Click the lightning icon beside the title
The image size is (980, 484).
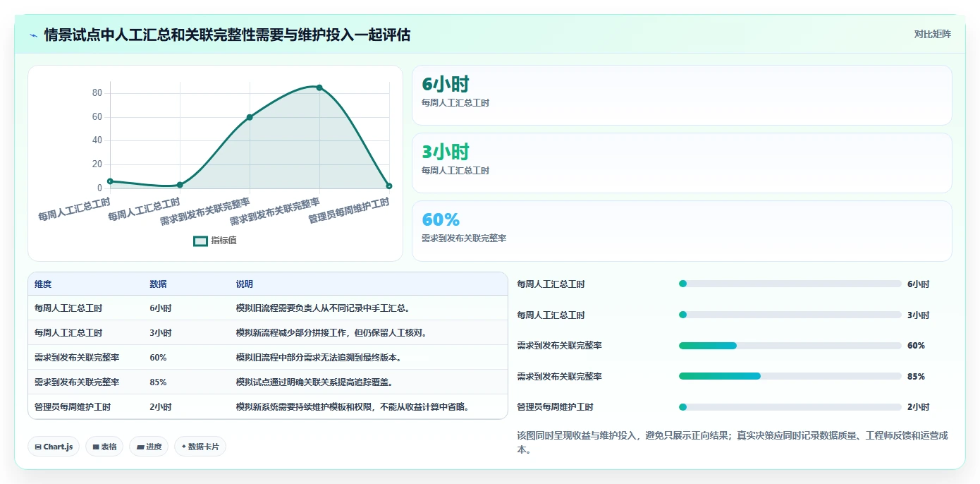pos(33,35)
